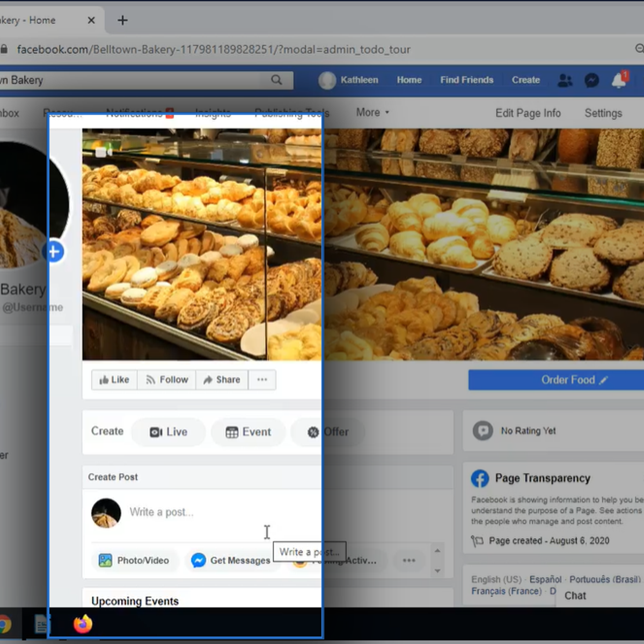This screenshot has width=644, height=644.
Task: Close the Bakery - Home browser tab
Action: [x=91, y=20]
